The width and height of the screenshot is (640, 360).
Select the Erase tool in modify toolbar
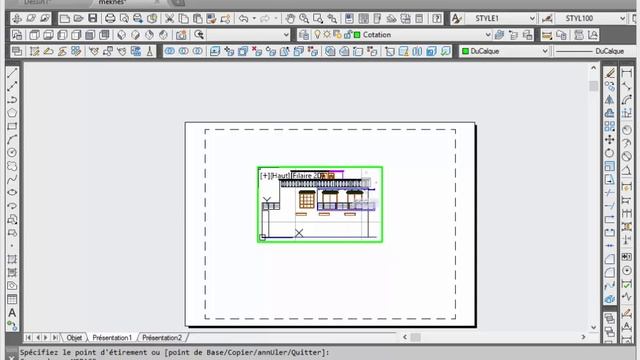[x=610, y=73]
